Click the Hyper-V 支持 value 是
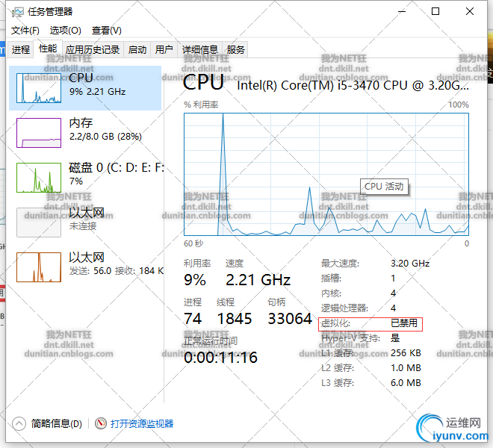 (x=395, y=338)
